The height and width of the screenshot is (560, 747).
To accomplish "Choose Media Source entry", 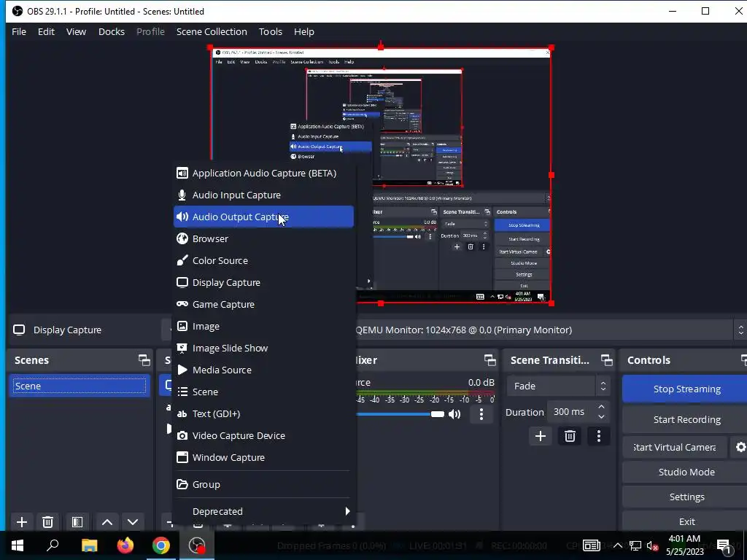I will [263, 370].
